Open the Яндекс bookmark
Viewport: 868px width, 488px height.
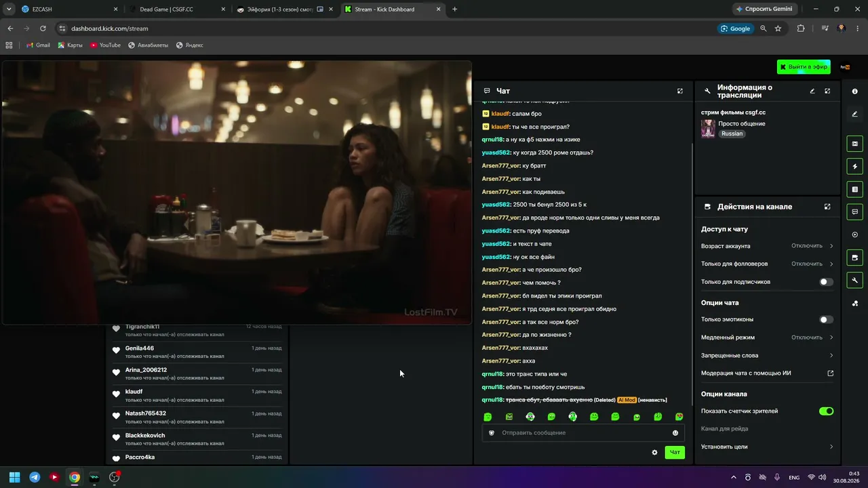click(190, 45)
